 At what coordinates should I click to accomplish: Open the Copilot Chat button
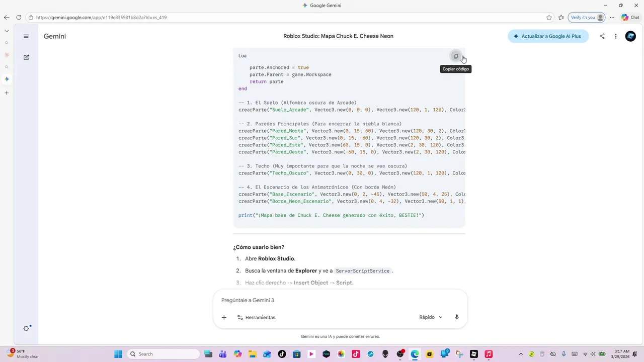630,17
